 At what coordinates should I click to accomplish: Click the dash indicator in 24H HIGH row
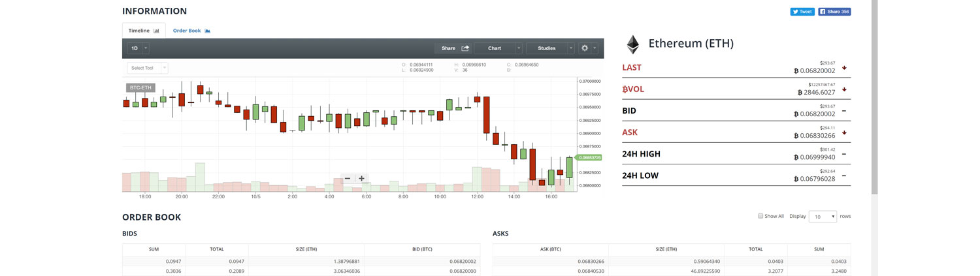pos(844,154)
